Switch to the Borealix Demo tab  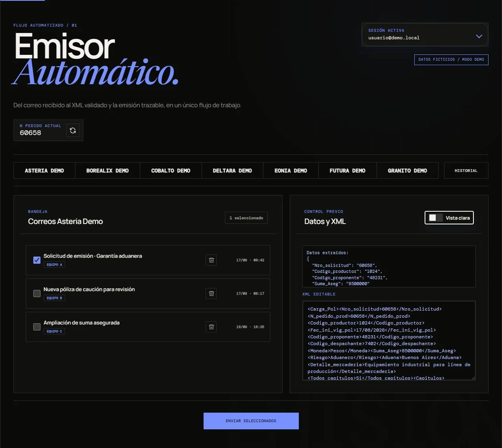pos(108,170)
